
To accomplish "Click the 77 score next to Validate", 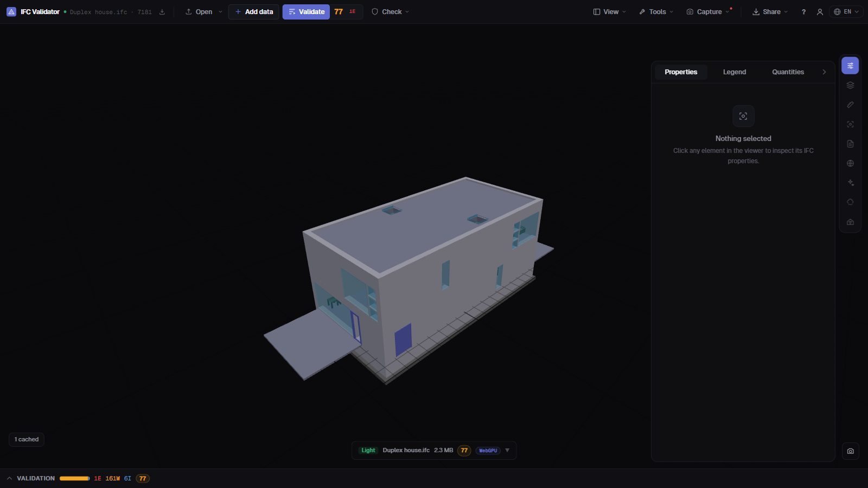I will [339, 12].
